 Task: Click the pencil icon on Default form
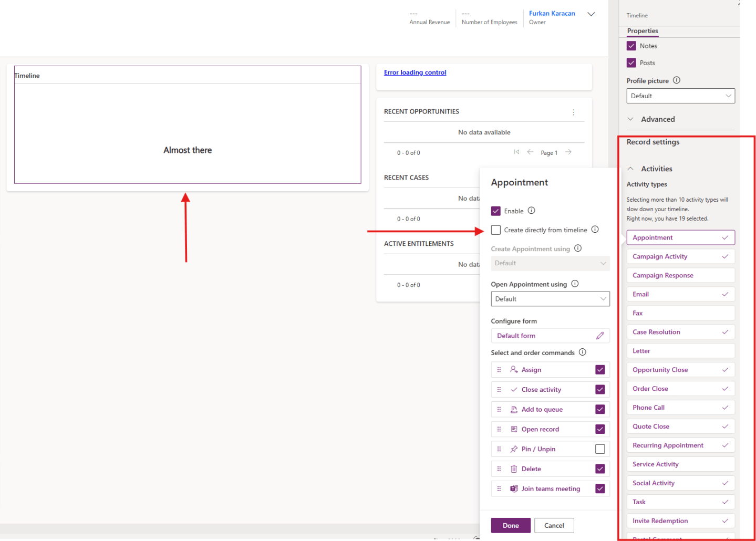(x=600, y=336)
